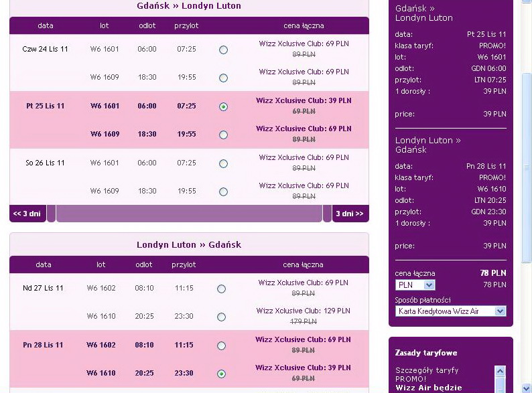Click the selected Pn 28 Lis W6 1610 radio
Screen dimensions: 532x393
tap(221, 374)
